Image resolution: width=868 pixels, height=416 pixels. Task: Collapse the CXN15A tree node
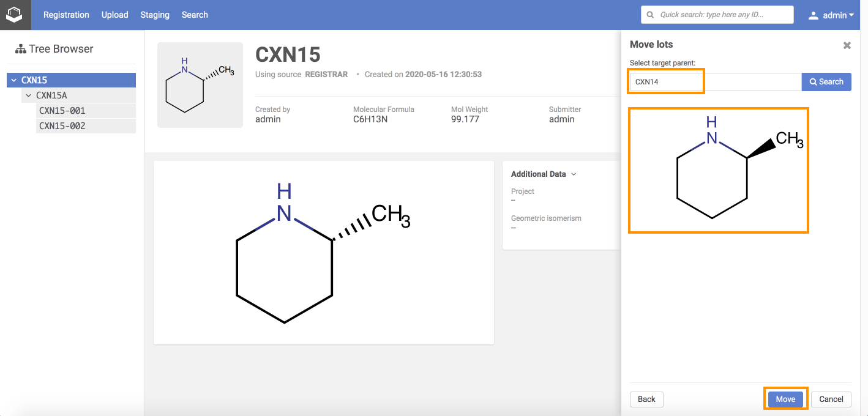[28, 95]
